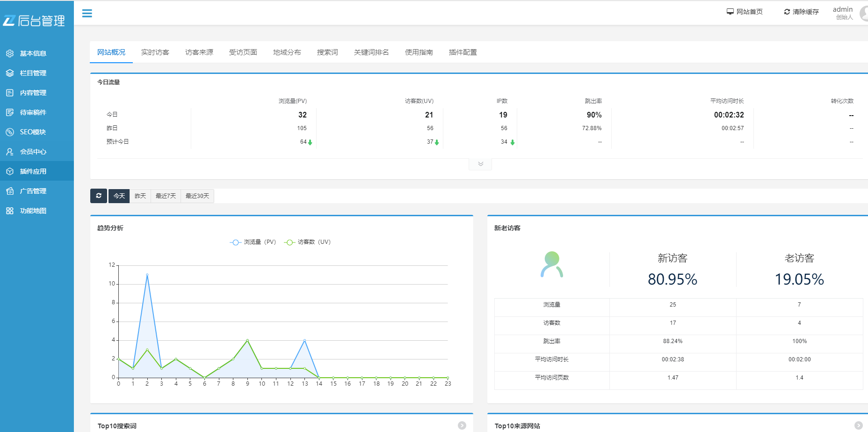The height and width of the screenshot is (432, 868).
Task: Toggle 访客数 (UV) legend series
Action: (307, 242)
